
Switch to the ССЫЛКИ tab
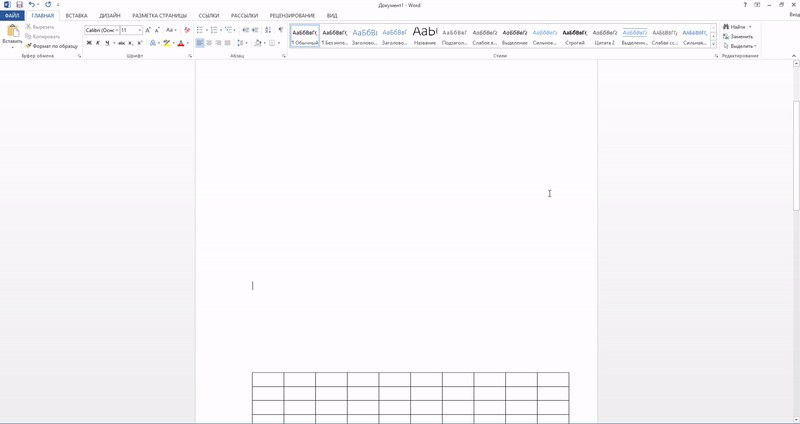pos(209,16)
